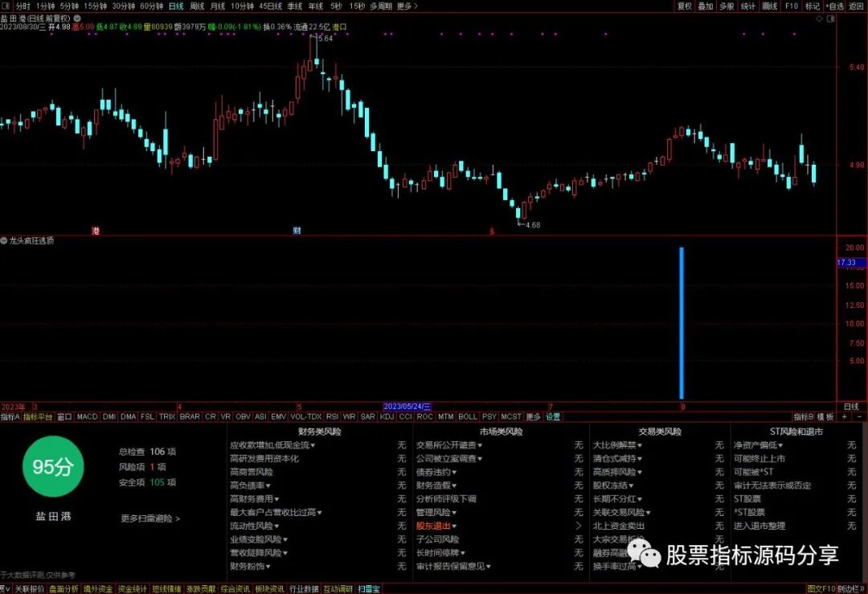Image resolution: width=868 pixels, height=594 pixels.
Task: Click the 港 marker under the candlesticks
Action: (x=95, y=231)
